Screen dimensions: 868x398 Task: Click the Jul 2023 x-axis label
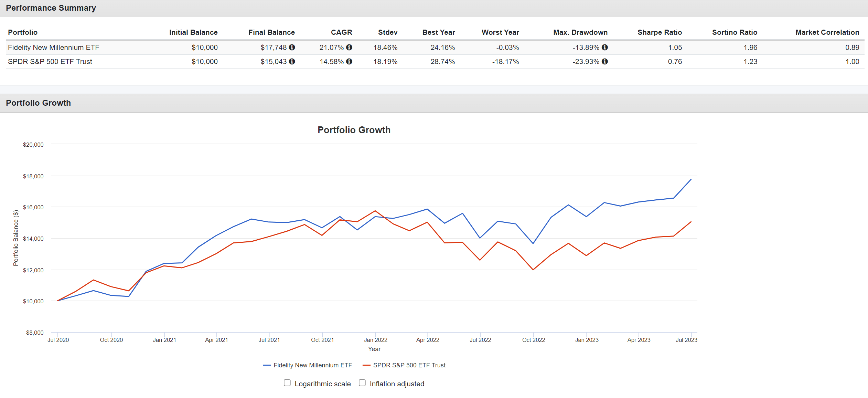(686, 340)
